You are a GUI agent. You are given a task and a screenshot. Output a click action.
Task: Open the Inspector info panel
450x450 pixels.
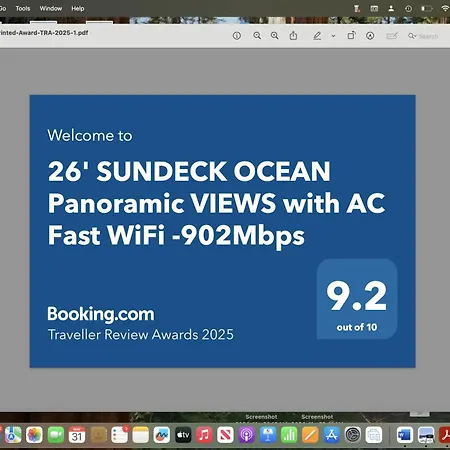tap(237, 35)
